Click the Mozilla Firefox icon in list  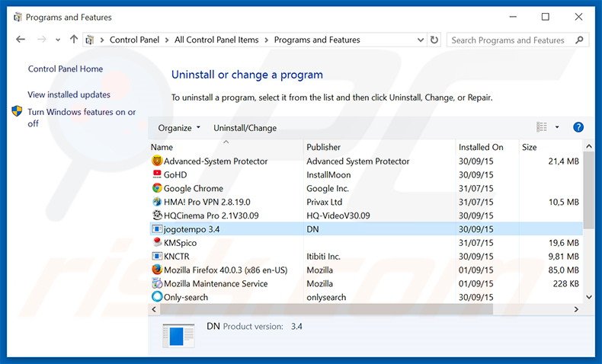(x=157, y=270)
